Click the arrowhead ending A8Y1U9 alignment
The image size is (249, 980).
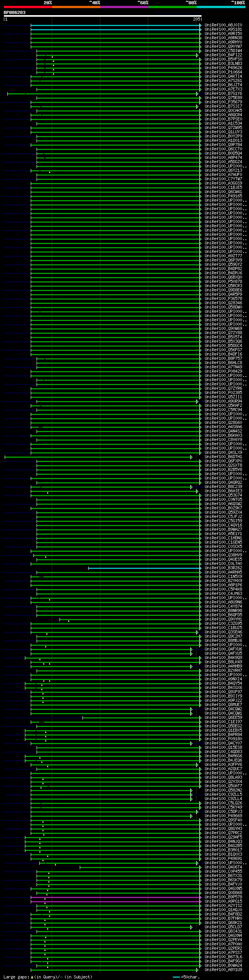(x=197, y=970)
